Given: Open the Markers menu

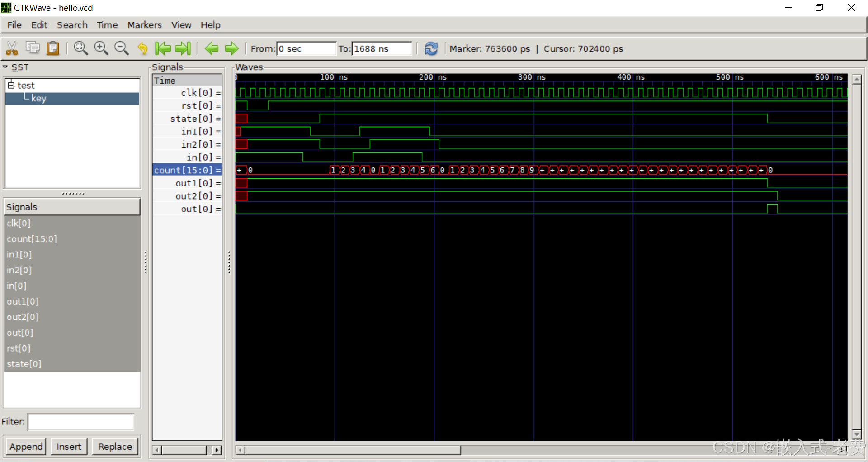Looking at the screenshot, I should (x=145, y=25).
